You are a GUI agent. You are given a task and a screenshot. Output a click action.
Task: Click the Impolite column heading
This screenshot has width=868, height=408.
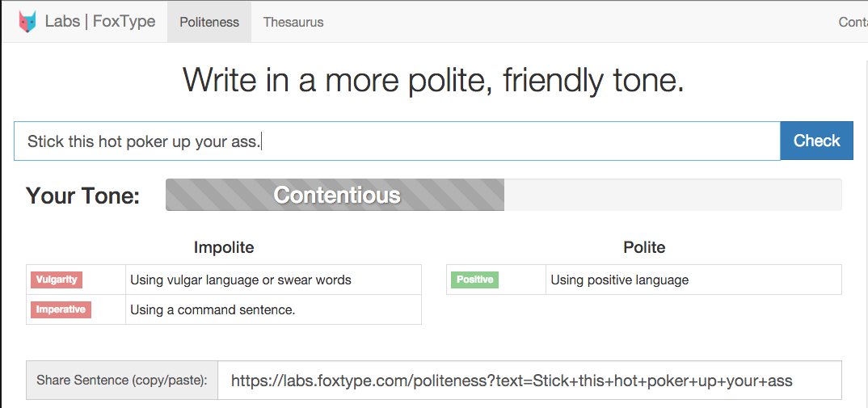[224, 247]
